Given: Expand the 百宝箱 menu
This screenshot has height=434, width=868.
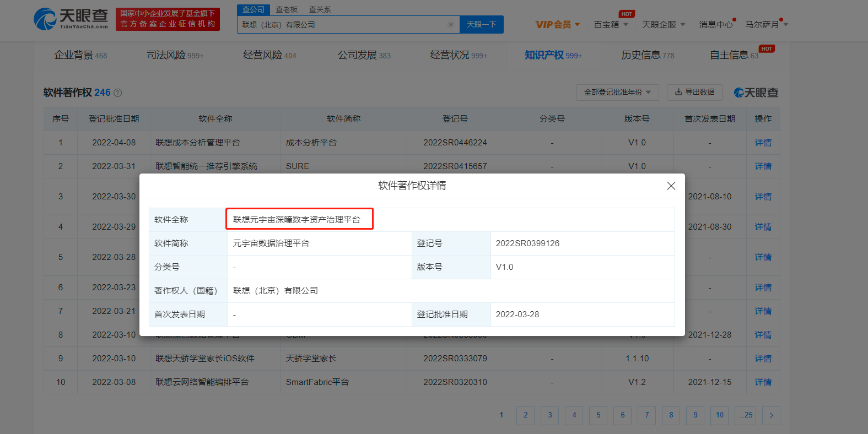Looking at the screenshot, I should coord(611,24).
